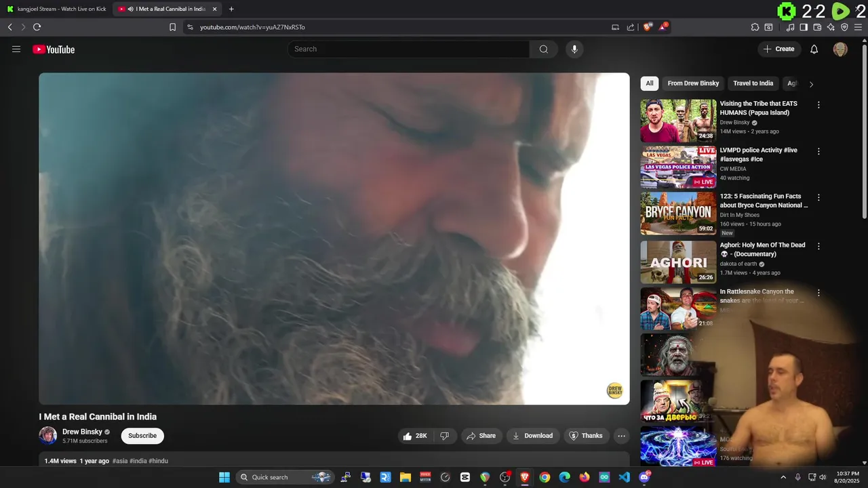Open Aghori: Holy Men Of The Dead title
This screenshot has width=868, height=488.
(x=763, y=249)
